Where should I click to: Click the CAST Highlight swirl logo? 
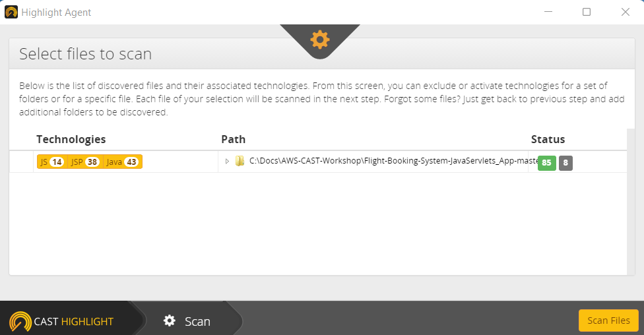click(20, 321)
